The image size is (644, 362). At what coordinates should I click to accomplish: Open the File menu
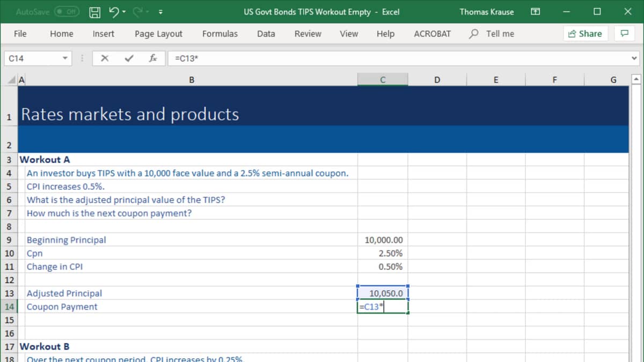coord(20,33)
